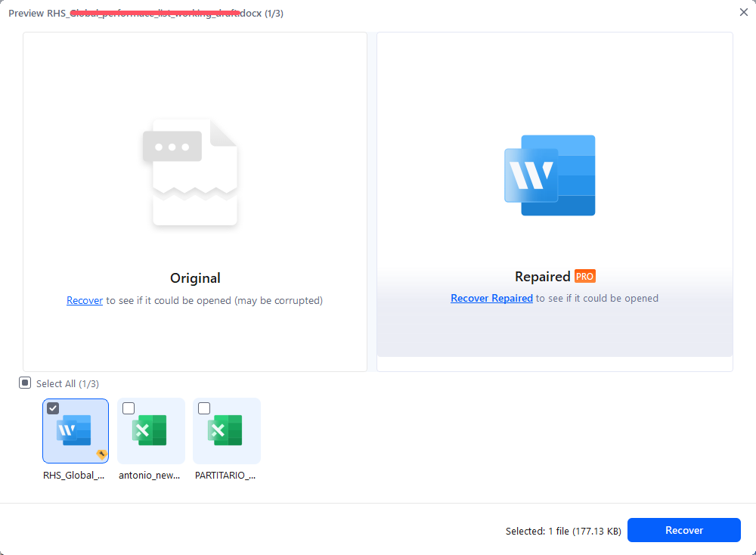The image size is (756, 555).
Task: Click the Preview title text
Action: click(146, 14)
